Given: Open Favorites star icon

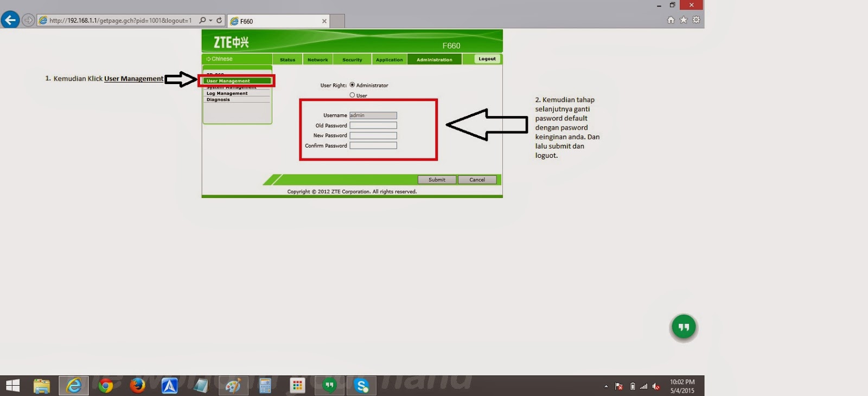Looking at the screenshot, I should [x=684, y=20].
